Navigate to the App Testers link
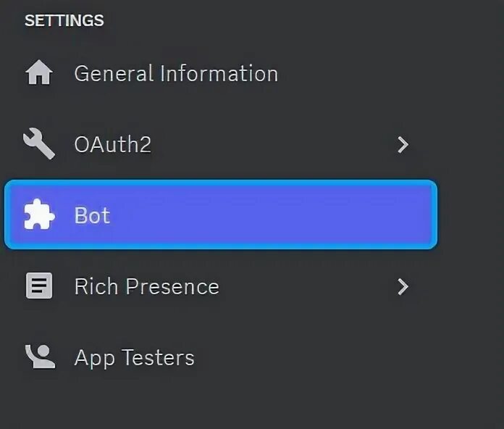 [134, 357]
